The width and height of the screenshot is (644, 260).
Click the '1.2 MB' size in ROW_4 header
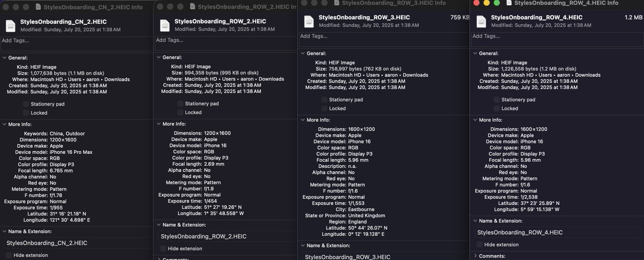[x=633, y=18]
